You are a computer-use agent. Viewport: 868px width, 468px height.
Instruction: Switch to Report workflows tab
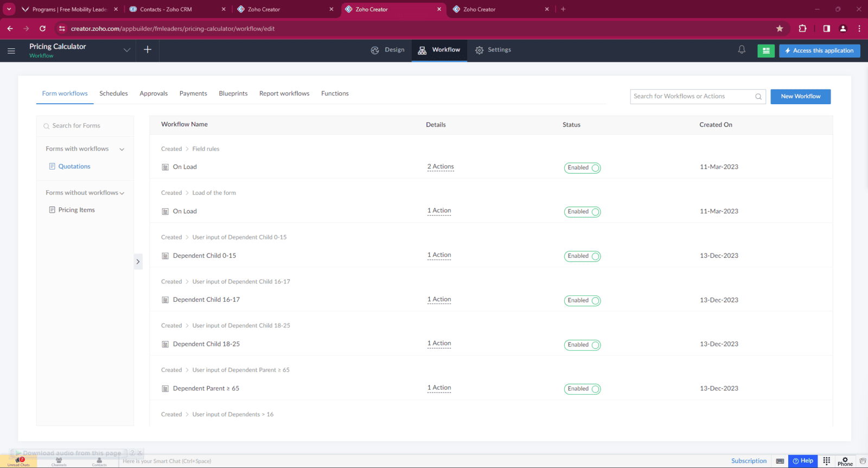[284, 93]
